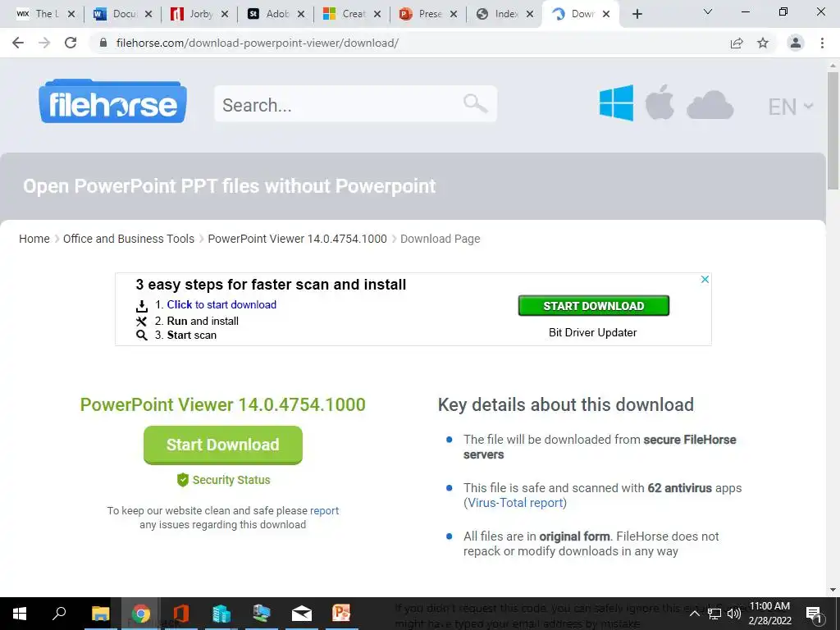Click the report link
The image size is (840, 630).
click(x=324, y=510)
